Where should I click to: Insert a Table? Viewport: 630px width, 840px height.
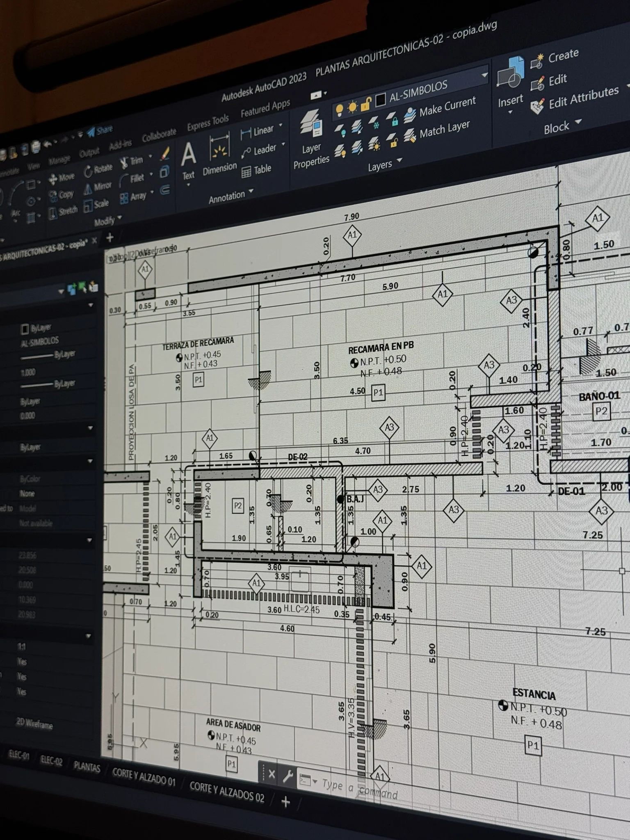(x=256, y=170)
